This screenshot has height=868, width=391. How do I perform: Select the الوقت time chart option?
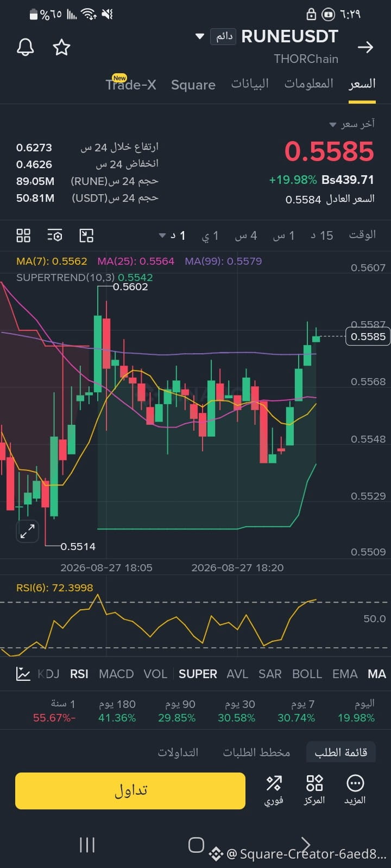click(362, 234)
